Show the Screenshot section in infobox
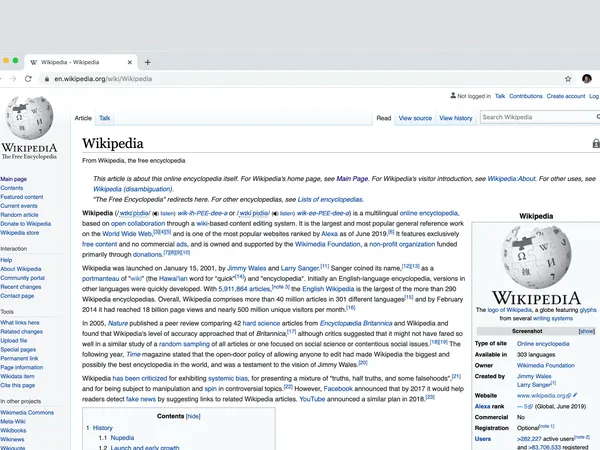 pyautogui.click(x=587, y=331)
